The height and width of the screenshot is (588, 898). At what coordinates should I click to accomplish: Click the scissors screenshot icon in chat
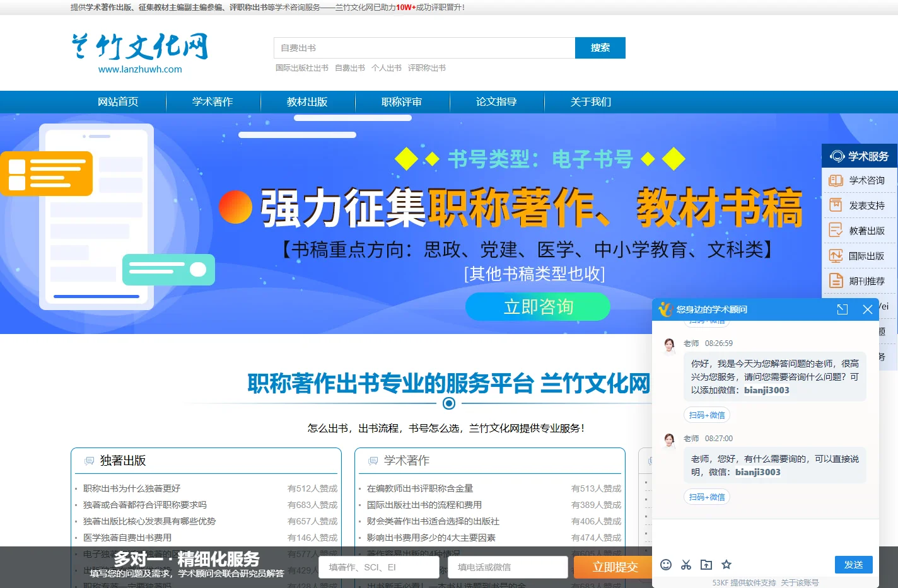[x=686, y=565]
